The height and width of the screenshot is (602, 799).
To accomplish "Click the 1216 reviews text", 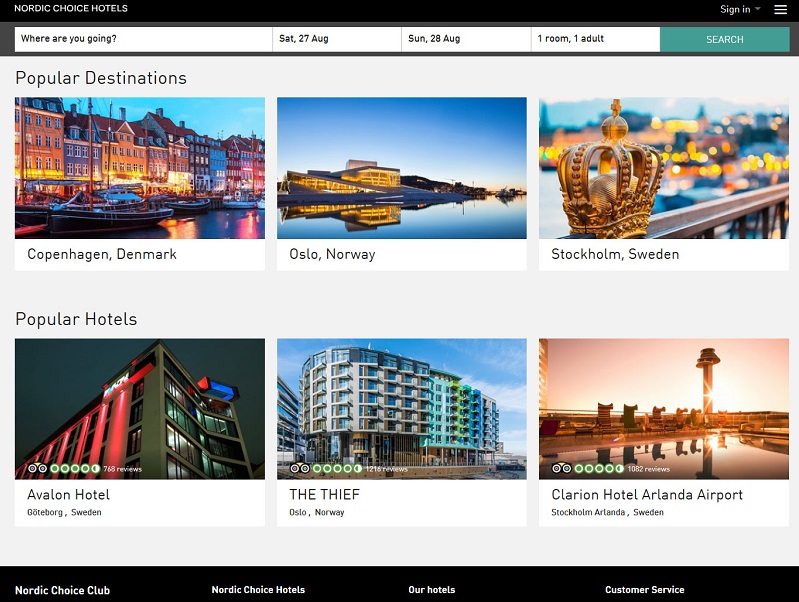I will [386, 469].
